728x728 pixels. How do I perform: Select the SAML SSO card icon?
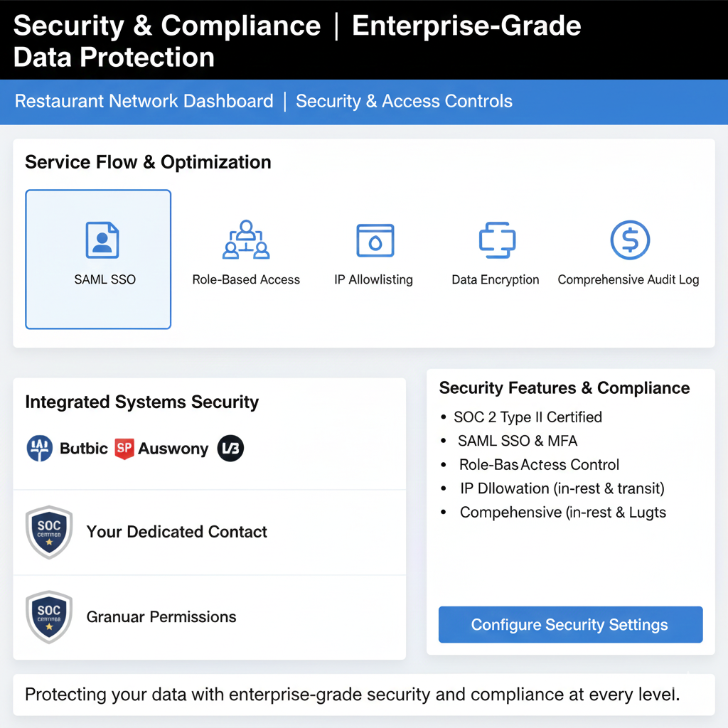(x=102, y=240)
